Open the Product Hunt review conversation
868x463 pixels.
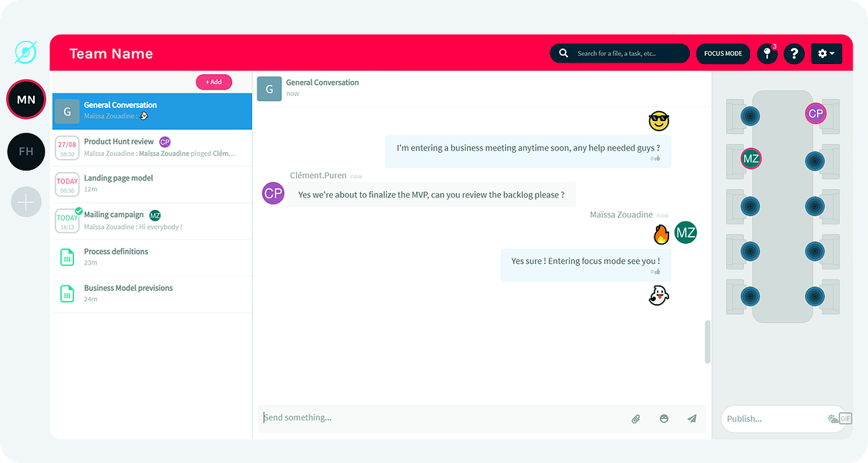(x=152, y=148)
